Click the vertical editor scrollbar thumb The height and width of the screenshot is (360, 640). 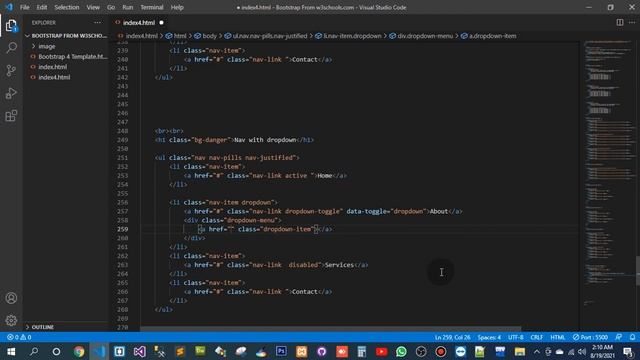point(638,271)
